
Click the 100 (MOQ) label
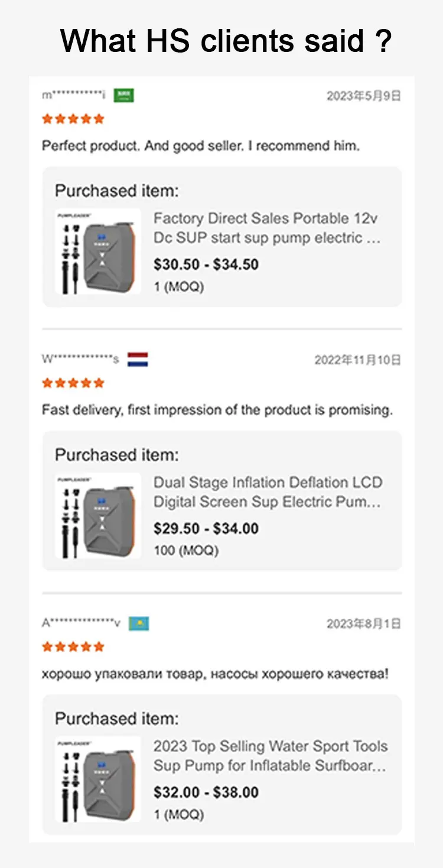pos(186,550)
